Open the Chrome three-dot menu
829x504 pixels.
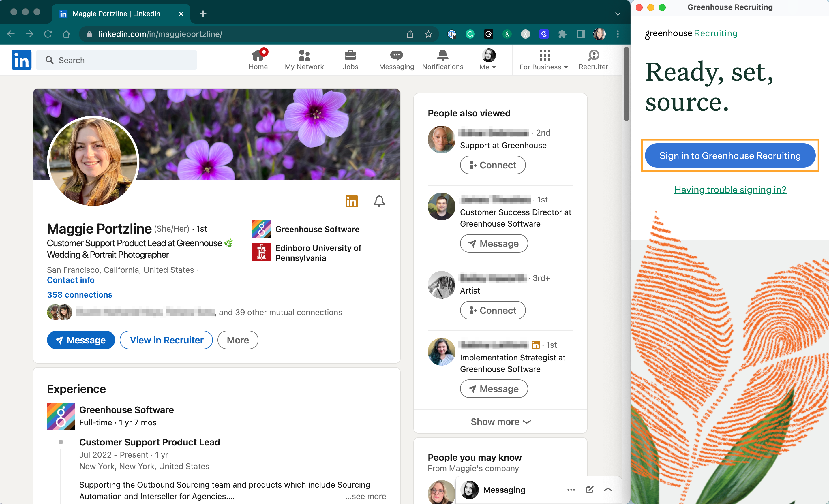coord(618,34)
